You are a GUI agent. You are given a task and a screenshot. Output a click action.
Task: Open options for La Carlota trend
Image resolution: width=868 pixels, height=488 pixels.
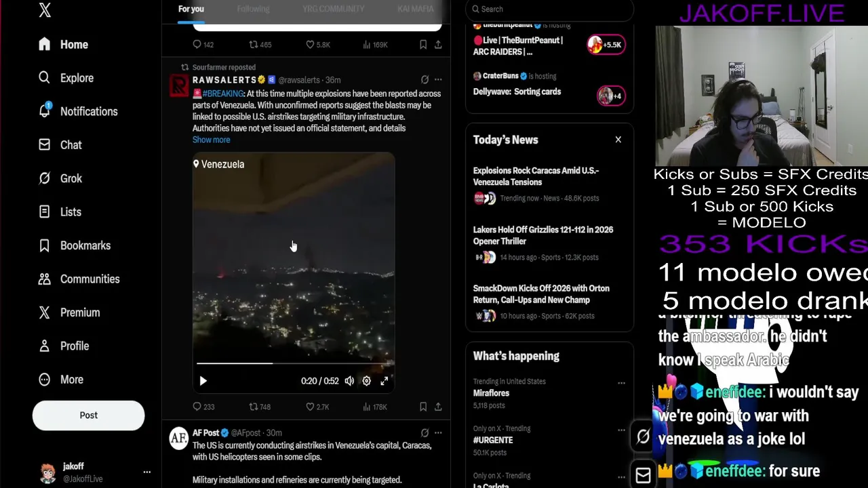tap(621, 476)
